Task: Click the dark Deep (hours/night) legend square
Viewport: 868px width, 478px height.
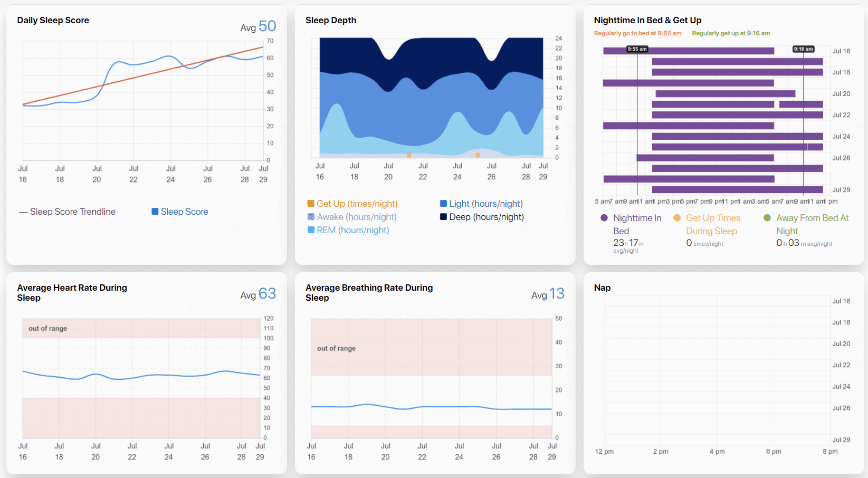Action: [443, 217]
